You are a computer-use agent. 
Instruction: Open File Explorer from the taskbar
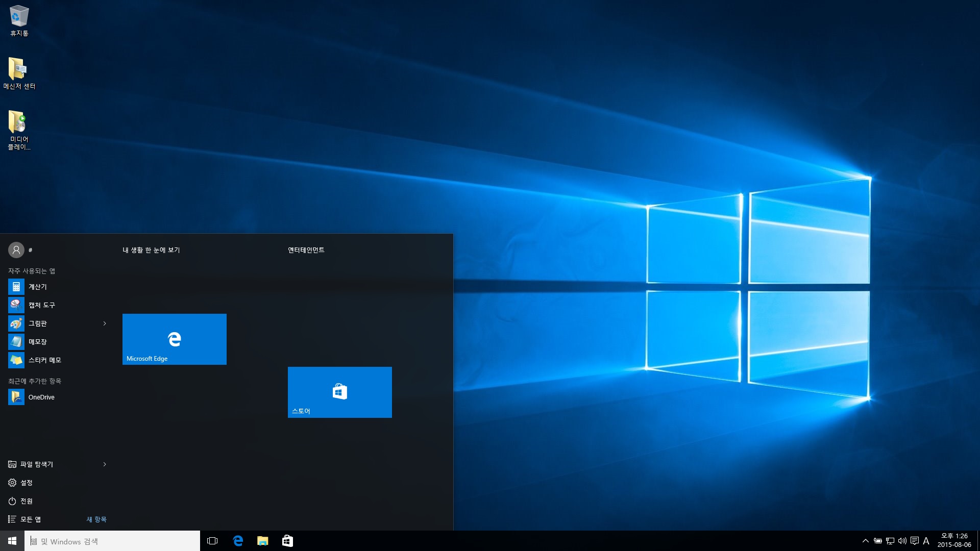[263, 541]
